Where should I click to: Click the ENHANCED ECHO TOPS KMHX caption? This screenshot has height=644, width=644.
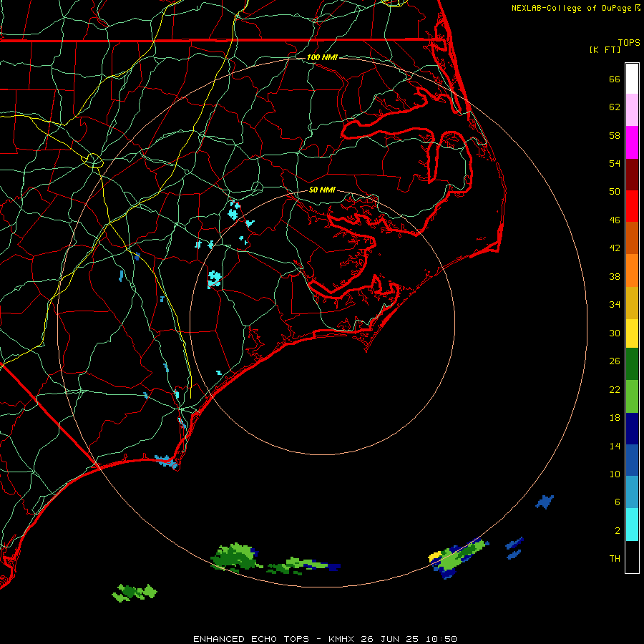[325, 639]
